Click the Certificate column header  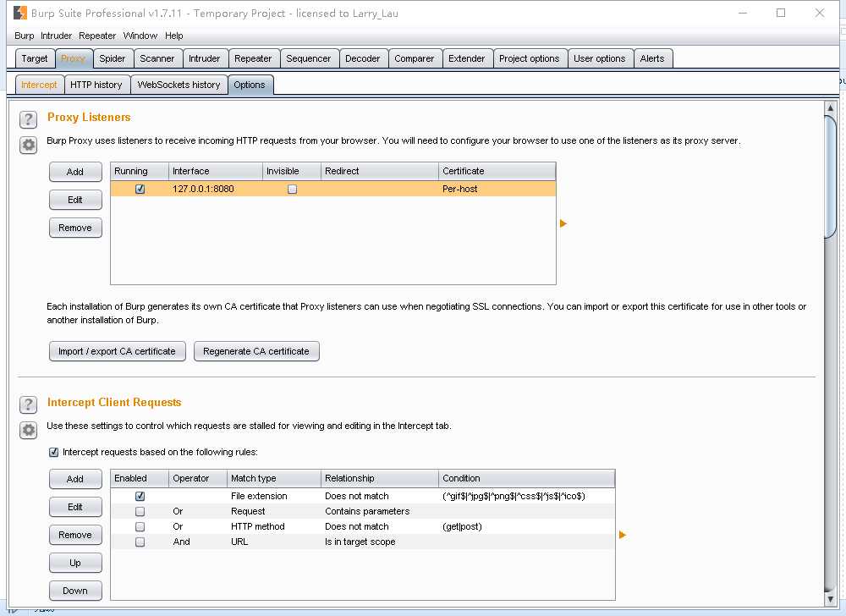[x=497, y=171]
